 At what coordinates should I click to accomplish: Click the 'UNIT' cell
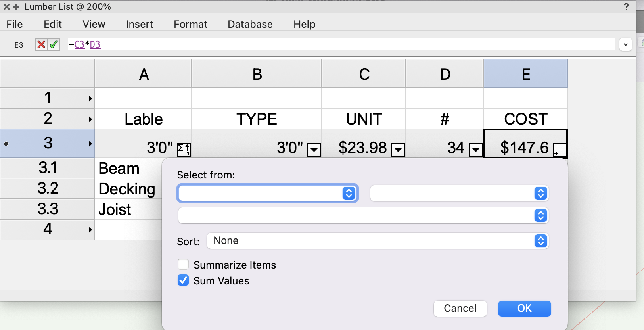(x=364, y=119)
